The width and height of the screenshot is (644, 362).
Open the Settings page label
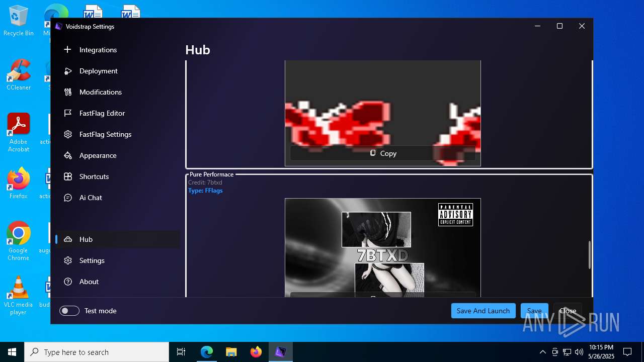(x=92, y=260)
